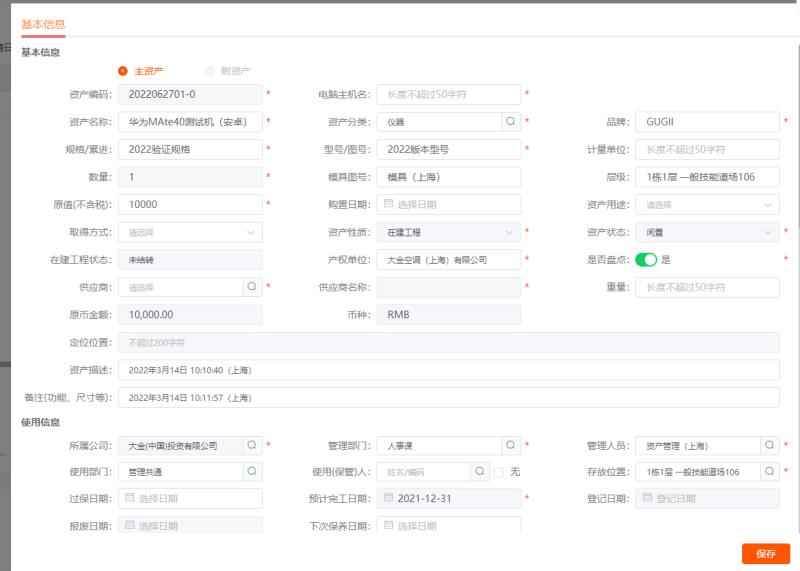Click search icon in 管理人员 field
The image size is (800, 571).
tap(769, 445)
